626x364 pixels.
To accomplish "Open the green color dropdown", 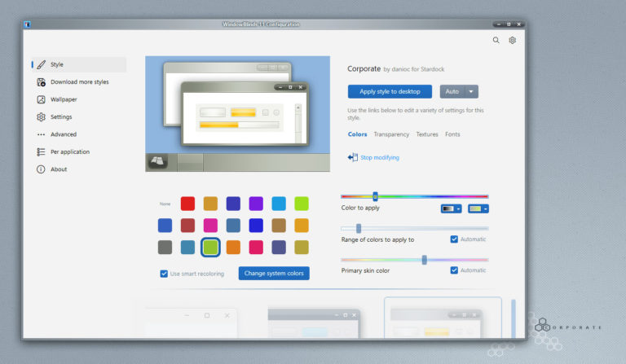I will click(x=478, y=209).
